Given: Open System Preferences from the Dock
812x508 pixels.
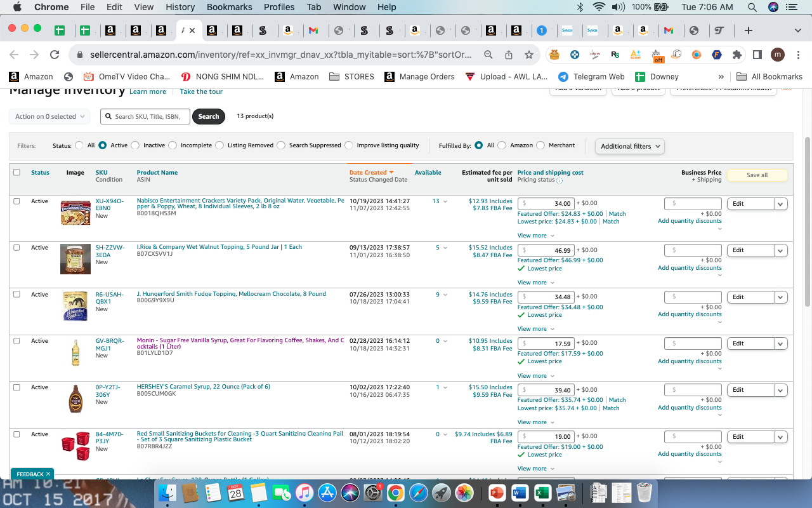Looking at the screenshot, I should 373,492.
